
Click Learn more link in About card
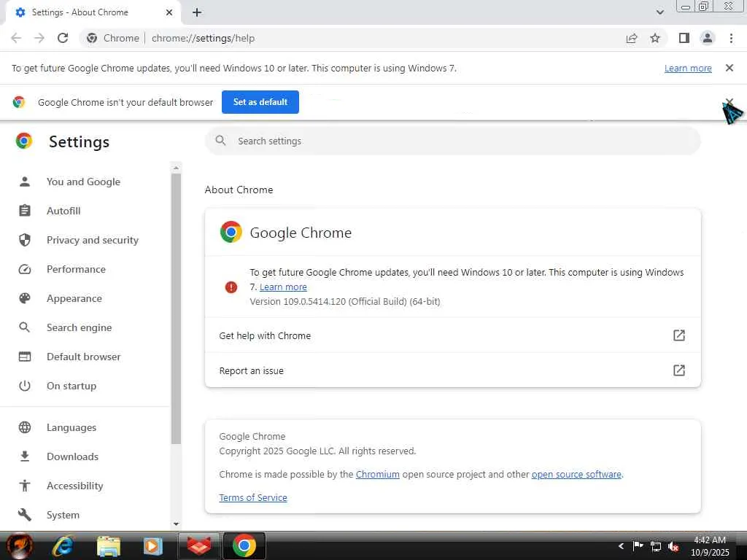click(x=283, y=287)
